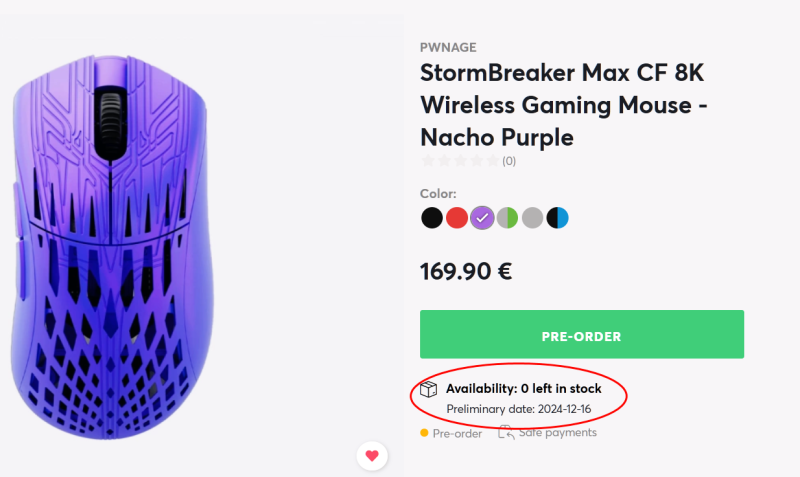The width and height of the screenshot is (800, 477).
Task: Click the availability box icon
Action: [x=429, y=388]
